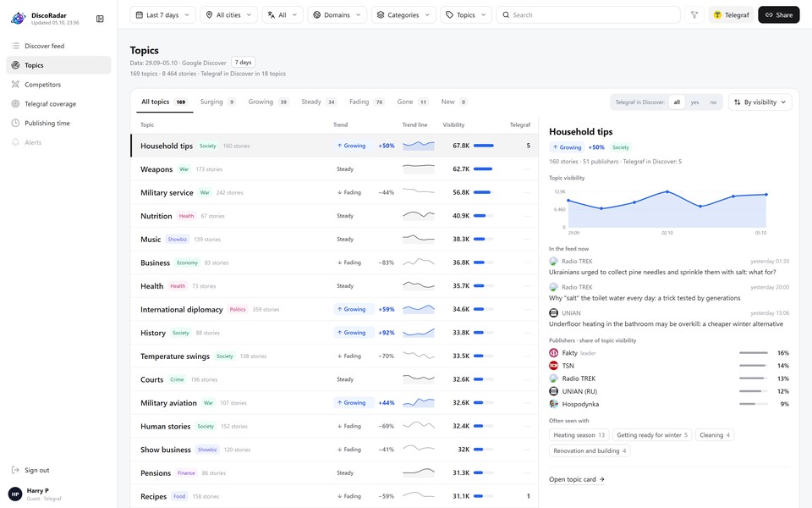
Task: Expand the All cities dropdown
Action: [x=228, y=15]
